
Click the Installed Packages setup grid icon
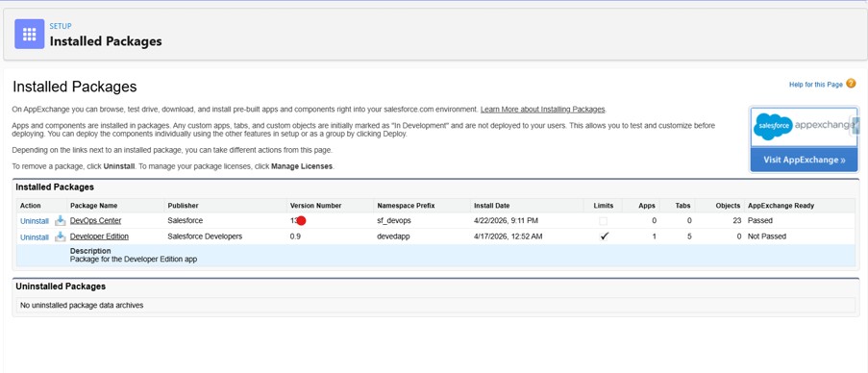tap(30, 34)
